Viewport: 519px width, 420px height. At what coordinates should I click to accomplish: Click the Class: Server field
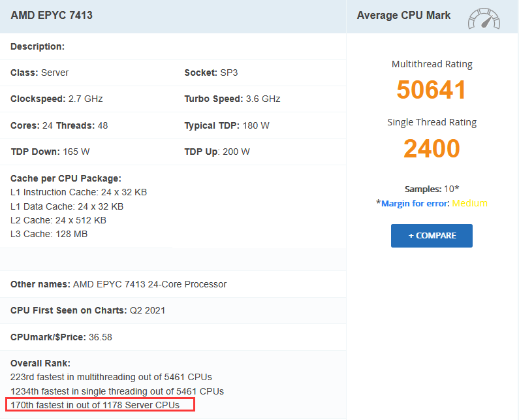39,73
